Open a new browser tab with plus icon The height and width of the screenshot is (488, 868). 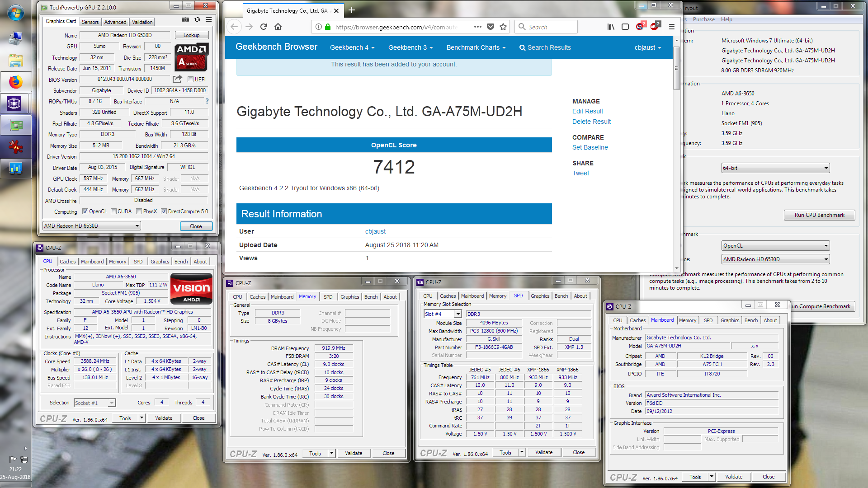pos(352,10)
